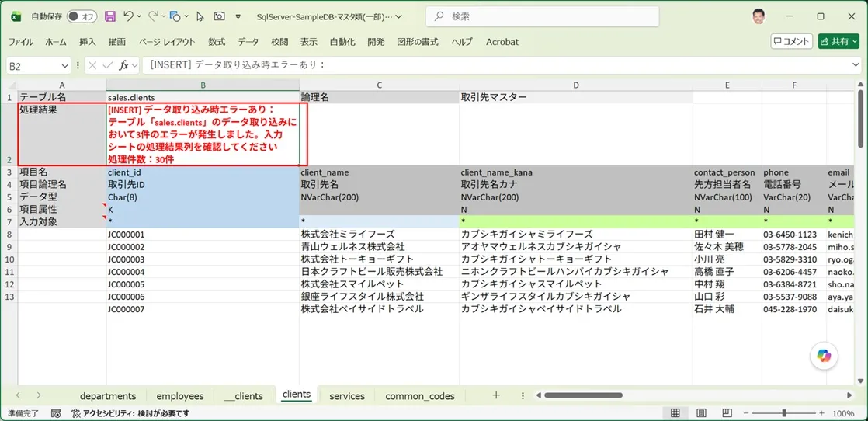Image resolution: width=868 pixels, height=421 pixels.
Task: Switch to the __clients sheet tab
Action: 244,396
